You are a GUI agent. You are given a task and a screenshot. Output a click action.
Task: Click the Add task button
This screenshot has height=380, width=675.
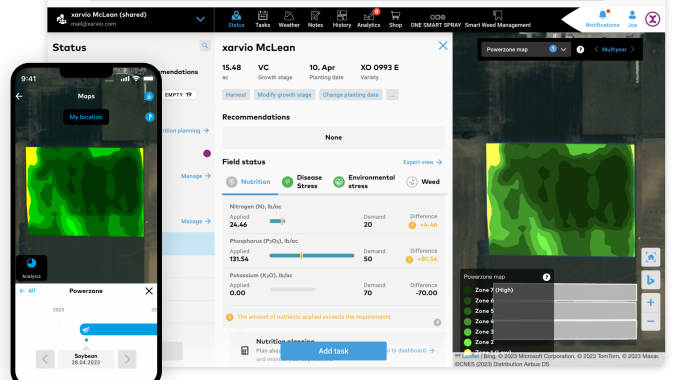[333, 351]
